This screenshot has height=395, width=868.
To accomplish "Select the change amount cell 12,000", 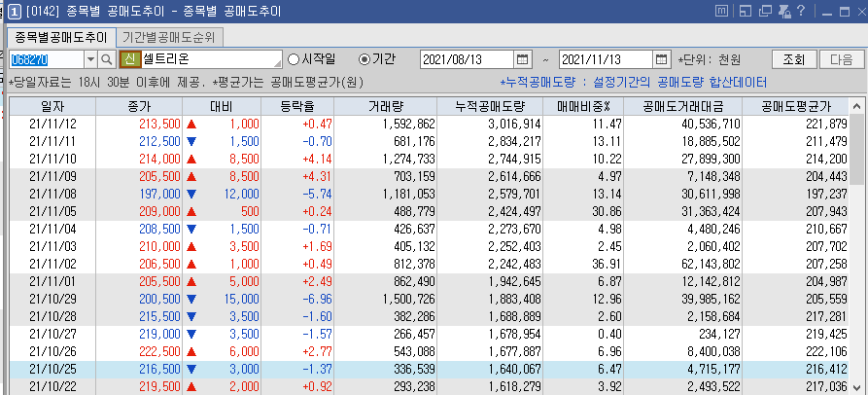I will click(x=222, y=194).
